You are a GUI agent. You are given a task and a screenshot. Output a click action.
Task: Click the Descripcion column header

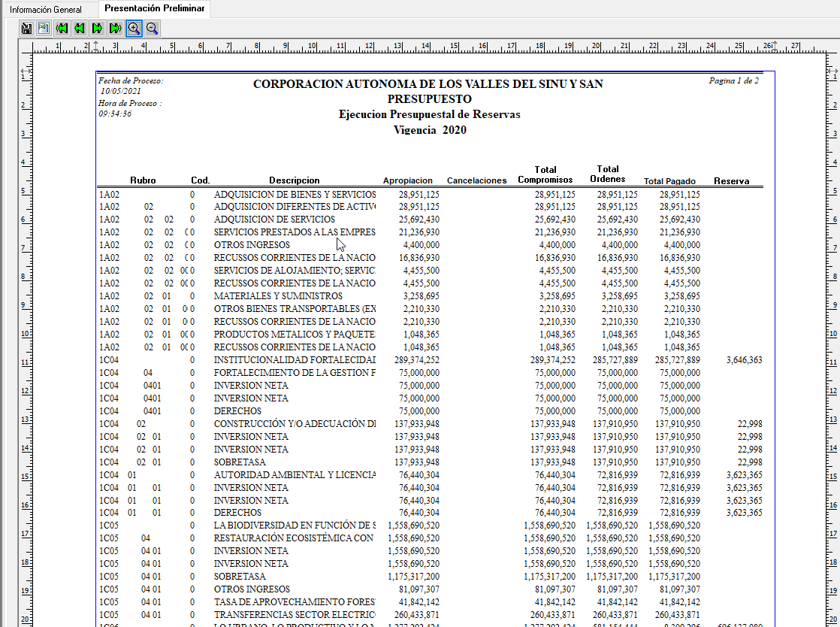(294, 180)
